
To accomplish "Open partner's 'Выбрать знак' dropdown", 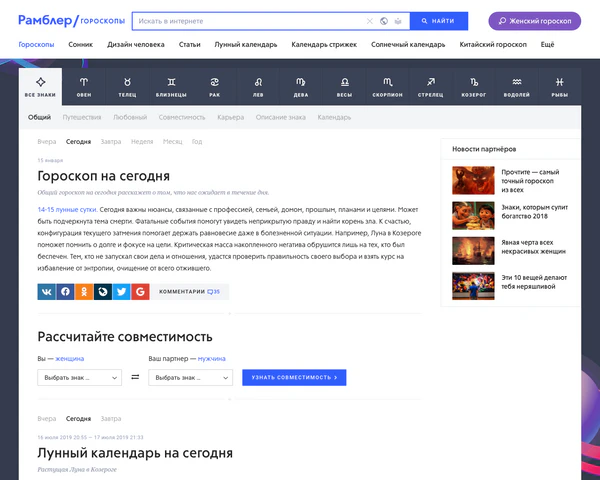I will point(190,378).
